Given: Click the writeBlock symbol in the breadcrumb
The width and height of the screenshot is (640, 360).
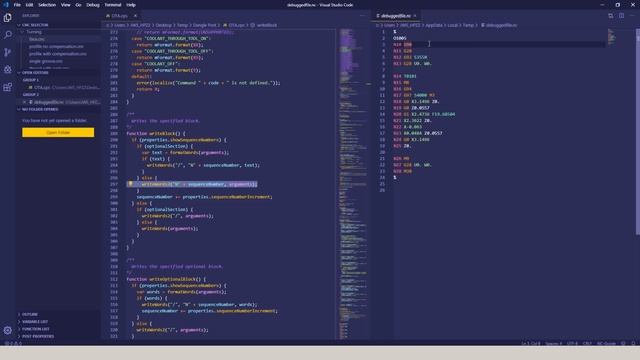Looking at the screenshot, I should click(264, 25).
